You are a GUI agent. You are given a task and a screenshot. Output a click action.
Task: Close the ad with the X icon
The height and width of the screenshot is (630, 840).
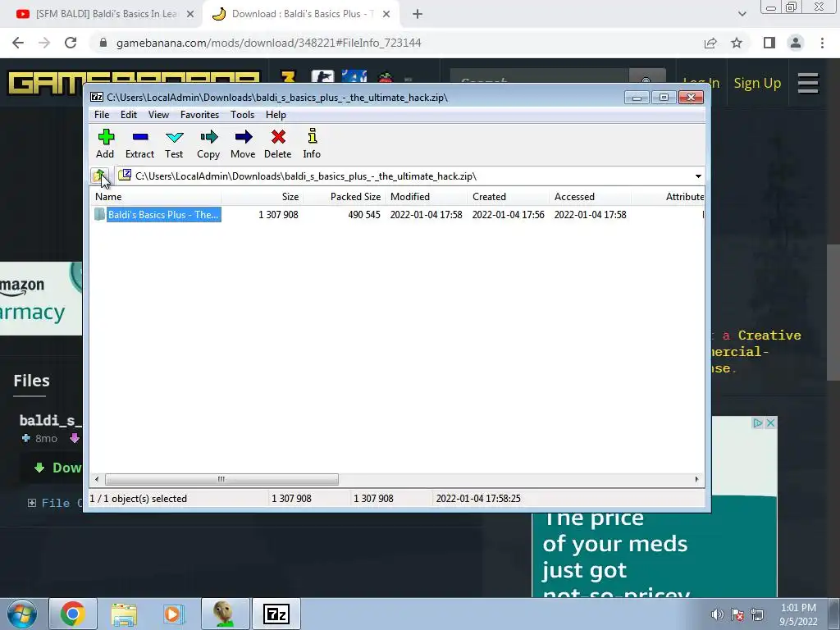point(770,423)
